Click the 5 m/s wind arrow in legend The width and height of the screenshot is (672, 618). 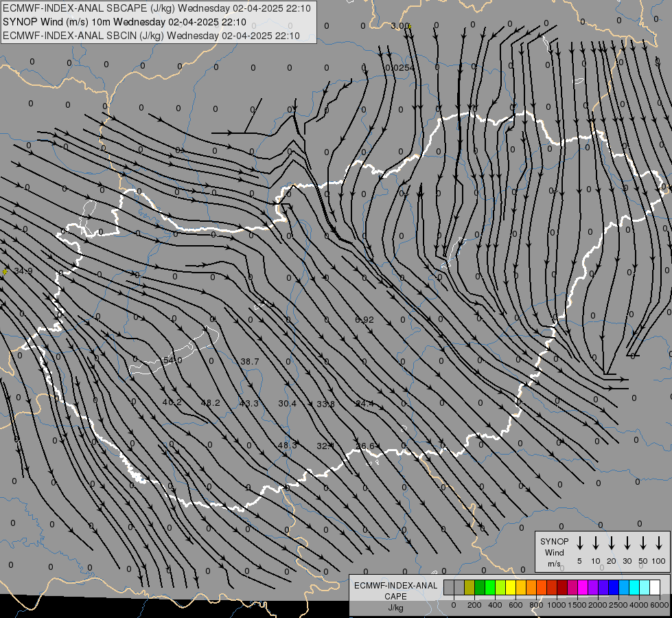(x=579, y=542)
